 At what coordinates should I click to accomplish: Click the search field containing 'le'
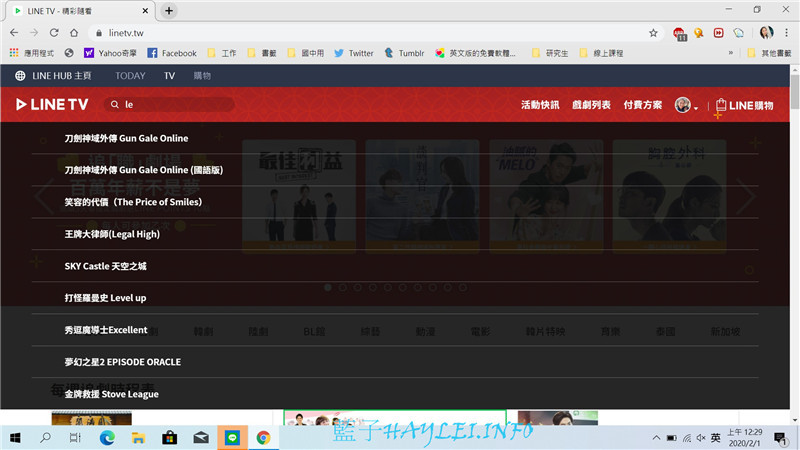click(x=169, y=105)
